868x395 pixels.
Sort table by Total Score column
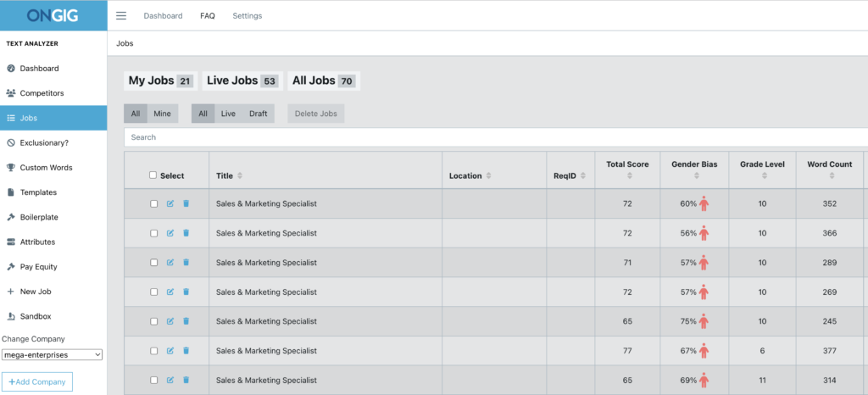pos(629,176)
